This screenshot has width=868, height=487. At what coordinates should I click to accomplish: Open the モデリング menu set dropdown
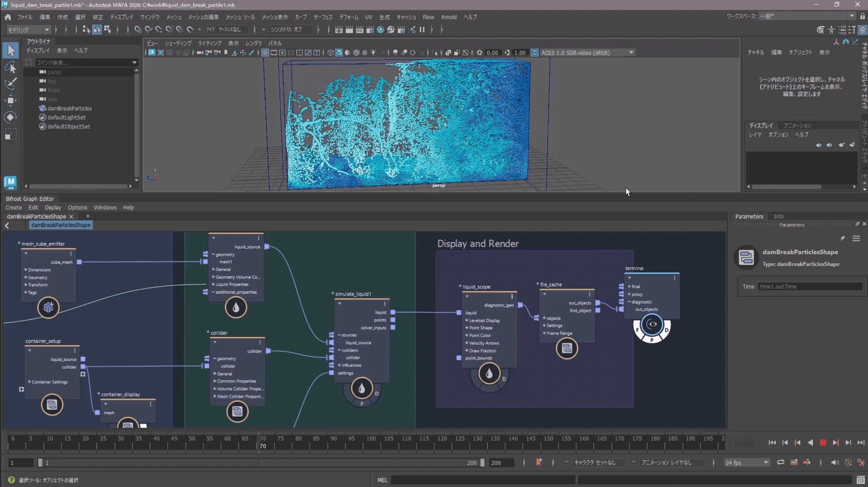29,30
